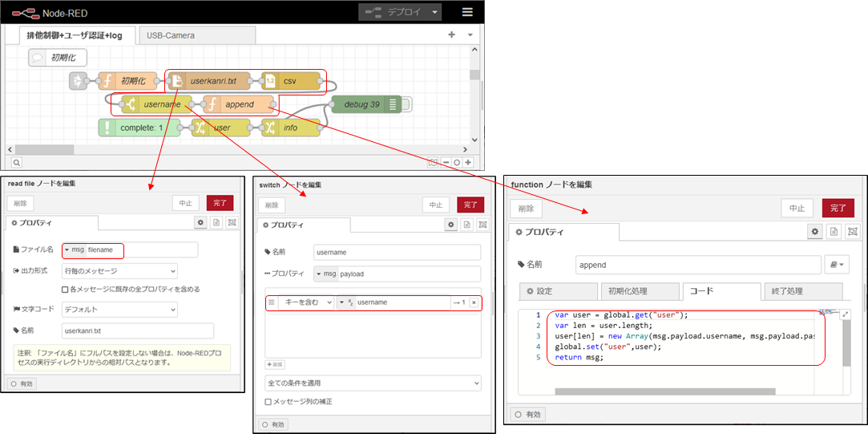Open the 全ての条件を適用 dropdown
The height and width of the screenshot is (434, 868).
pos(373,383)
